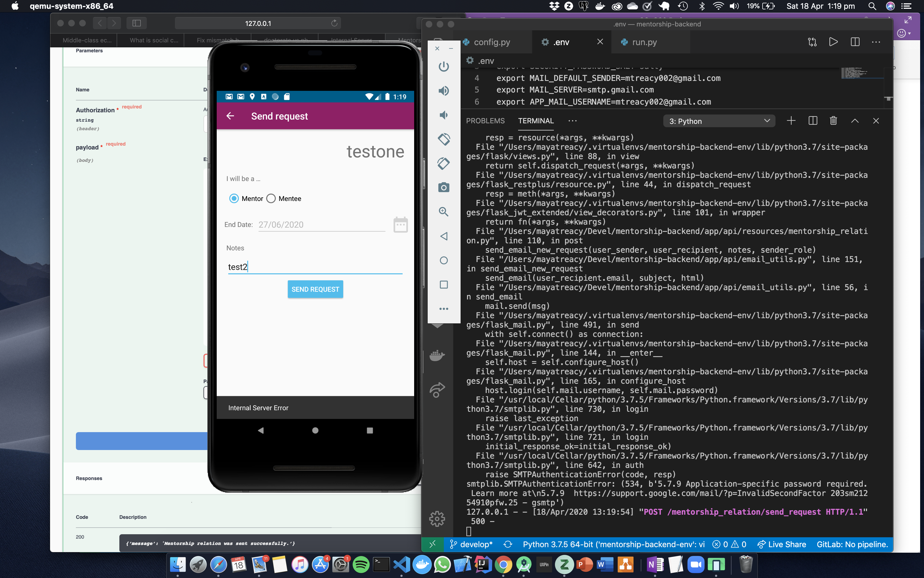Viewport: 924px width, 578px height.
Task: Open WhatsApp from the Dock
Action: tap(442, 564)
